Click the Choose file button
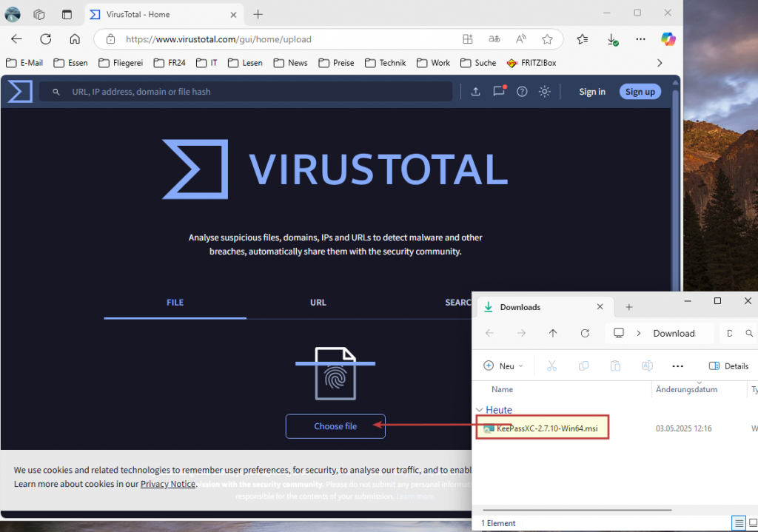The height and width of the screenshot is (532, 758). pos(335,426)
